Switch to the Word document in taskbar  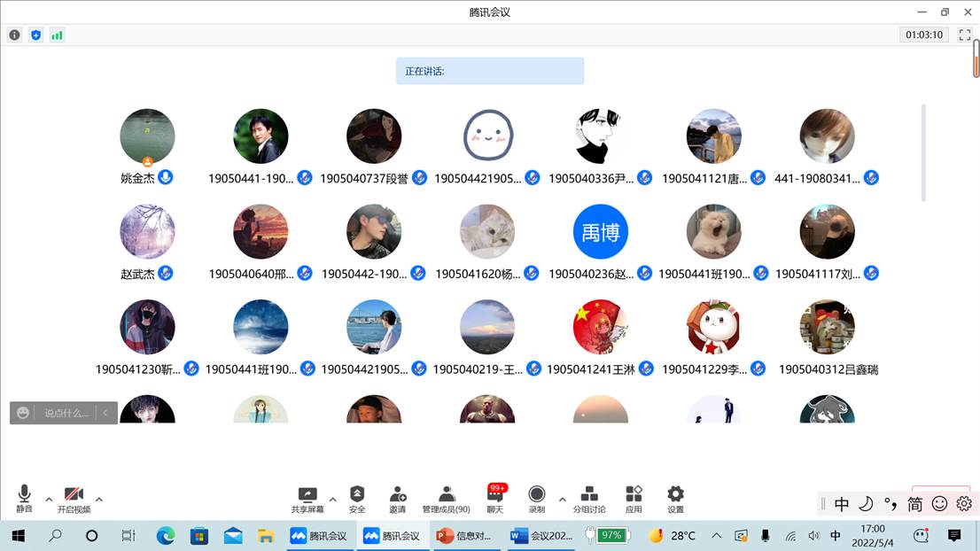(542, 535)
